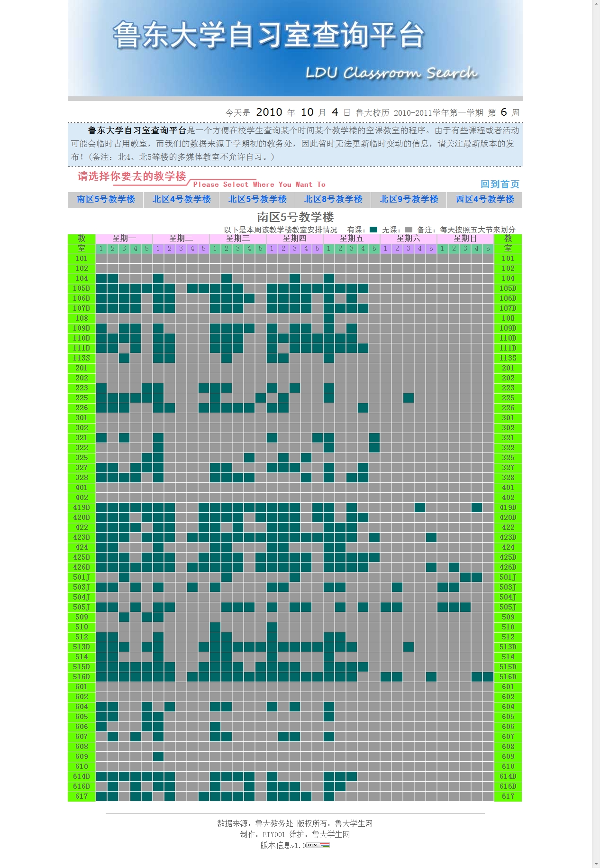The width and height of the screenshot is (600, 868).
Task: Click the 数据来源:鲁大教务处 footer line
Action: [x=255, y=823]
